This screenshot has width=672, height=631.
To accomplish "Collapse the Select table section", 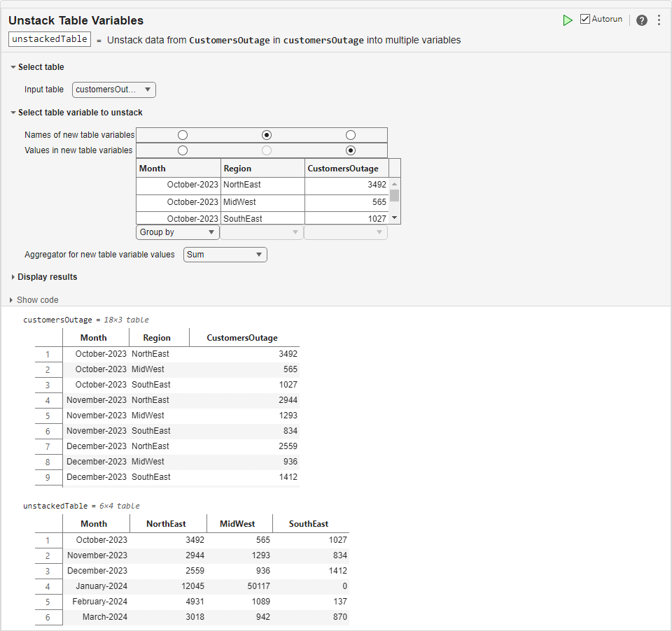I will 13,67.
